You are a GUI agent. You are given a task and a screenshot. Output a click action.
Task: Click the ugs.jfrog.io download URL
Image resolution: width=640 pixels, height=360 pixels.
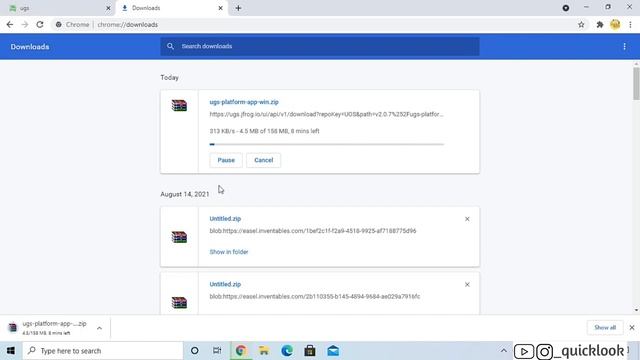coord(326,114)
